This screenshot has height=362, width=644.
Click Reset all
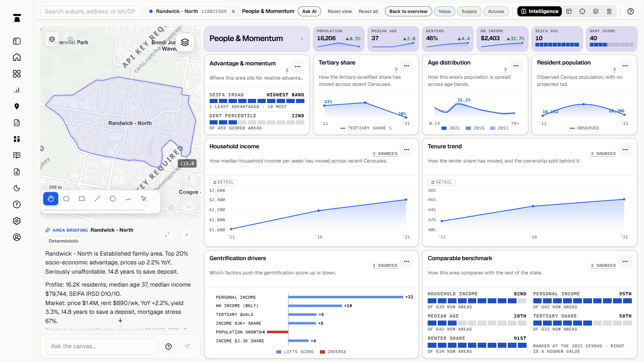pos(368,11)
